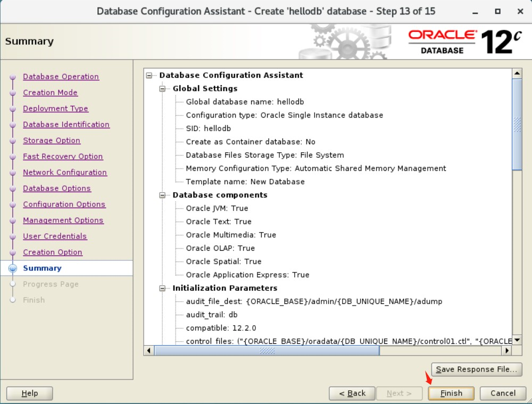Select 'Configuration type: Oracle Single Instance database' row
The height and width of the screenshot is (404, 532).
pos(284,115)
